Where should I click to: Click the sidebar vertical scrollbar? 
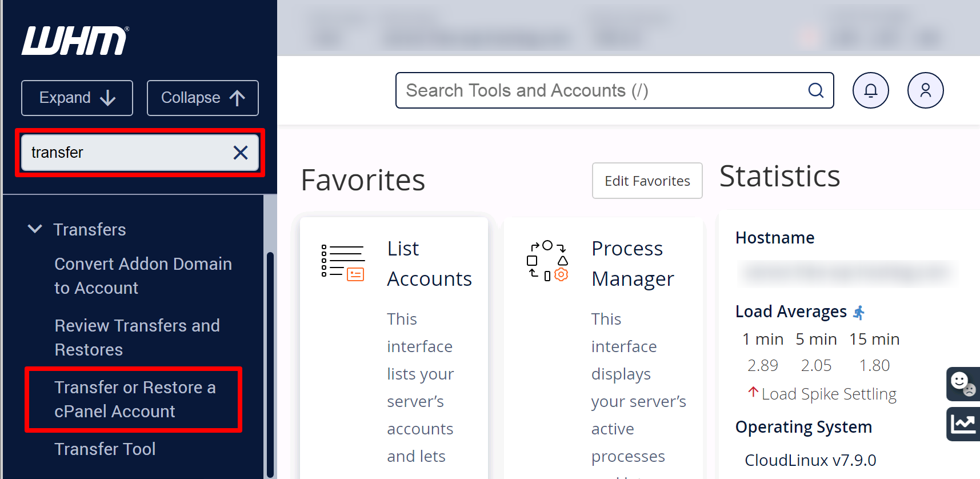click(x=270, y=364)
